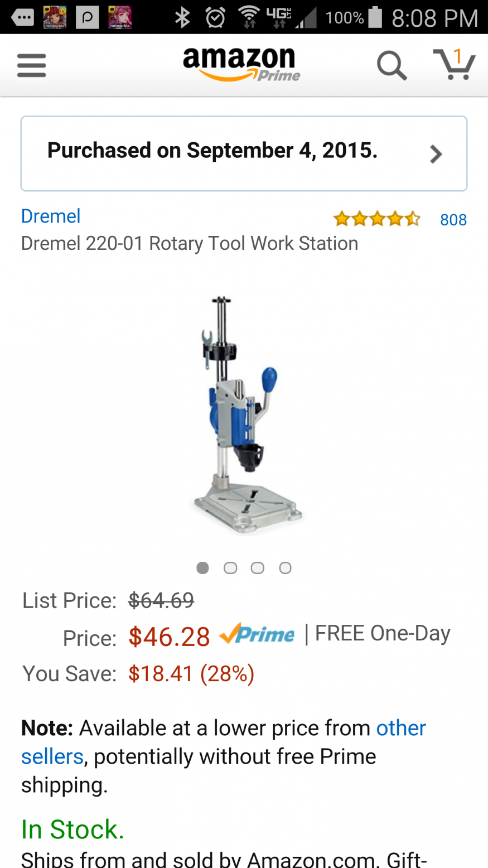This screenshot has height=868, width=488.
Task: Select the first image page dot
Action: [x=203, y=568]
